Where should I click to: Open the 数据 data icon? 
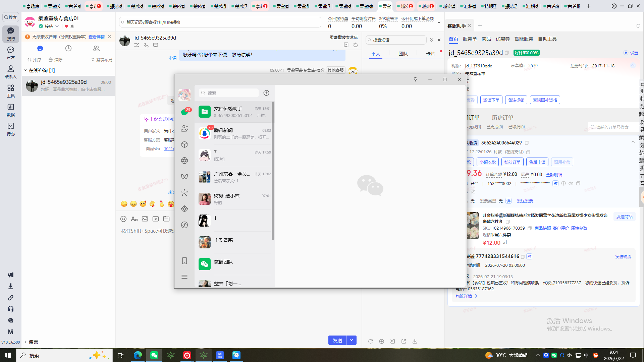[x=11, y=110]
